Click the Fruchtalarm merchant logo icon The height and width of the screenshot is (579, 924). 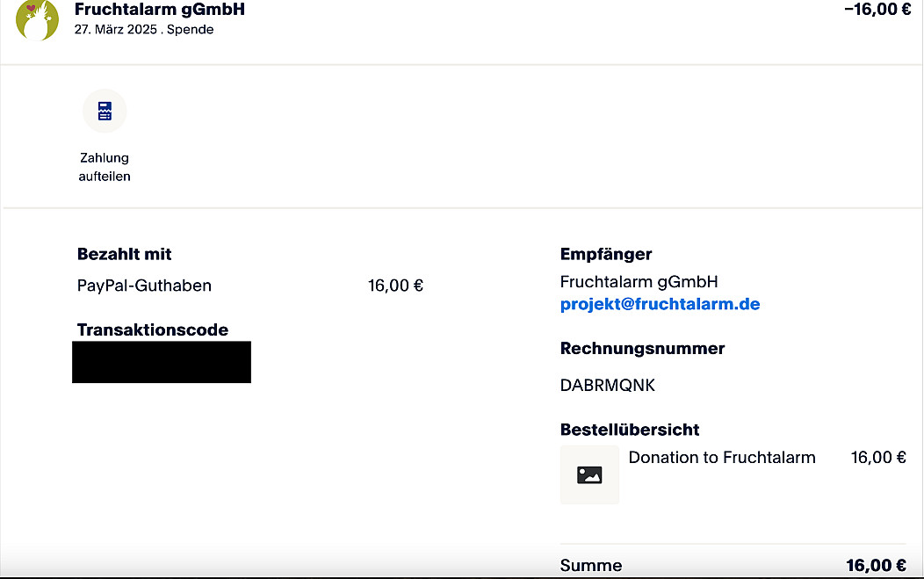click(x=38, y=20)
